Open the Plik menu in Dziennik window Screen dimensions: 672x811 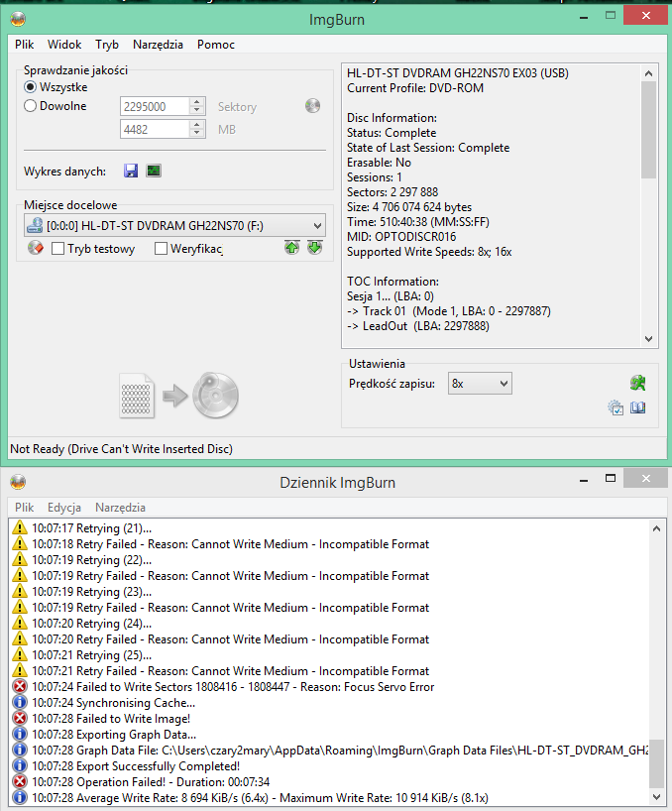point(25,508)
